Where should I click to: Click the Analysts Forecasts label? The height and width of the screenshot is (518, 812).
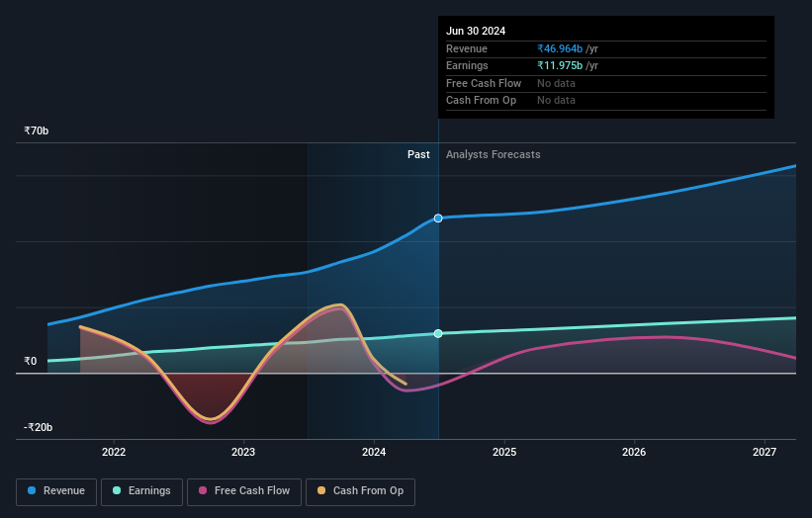point(493,154)
